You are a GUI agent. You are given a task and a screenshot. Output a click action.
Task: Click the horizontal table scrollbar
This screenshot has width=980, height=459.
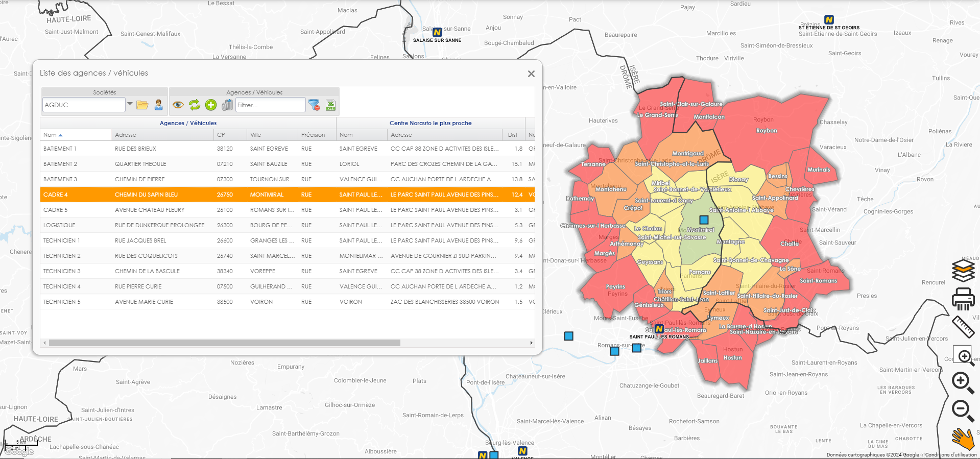pos(225,343)
